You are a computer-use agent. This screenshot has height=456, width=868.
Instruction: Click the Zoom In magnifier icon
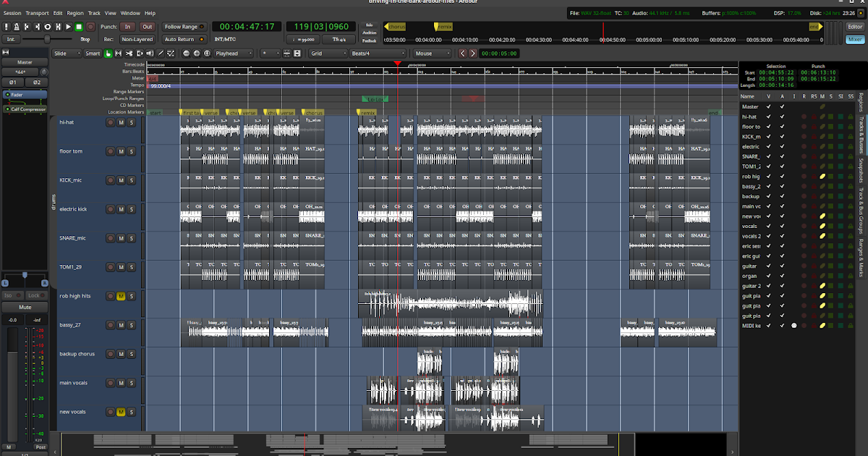(197, 53)
